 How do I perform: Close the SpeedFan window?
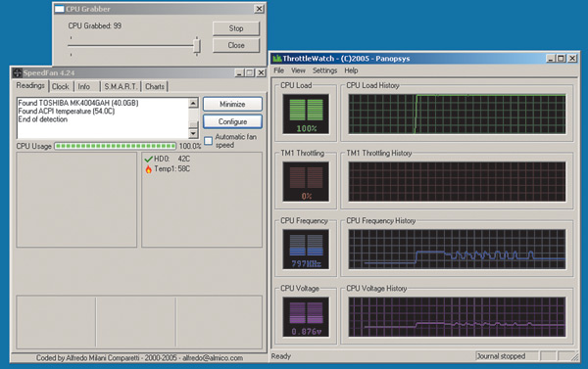click(261, 72)
